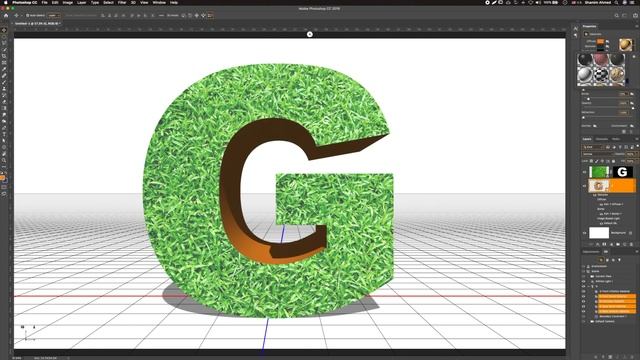
Task: Select the Move tool in the toolbar
Action: pos(4,30)
